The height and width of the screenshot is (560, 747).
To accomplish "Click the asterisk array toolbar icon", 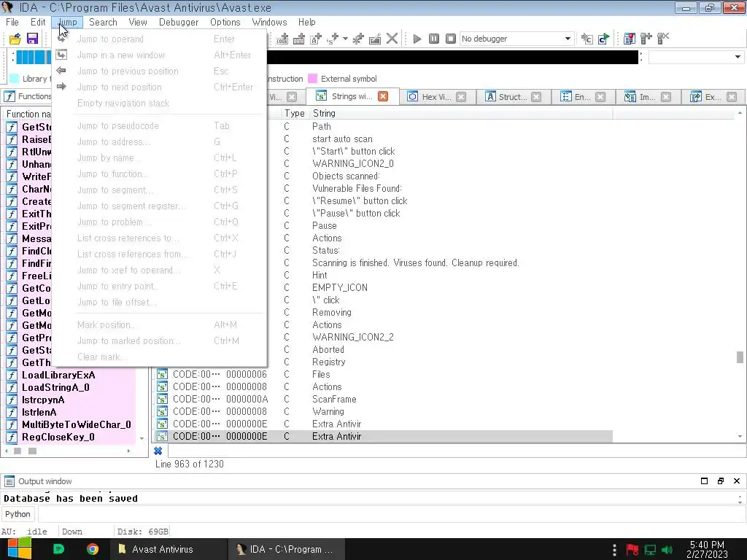I will pos(358,39).
